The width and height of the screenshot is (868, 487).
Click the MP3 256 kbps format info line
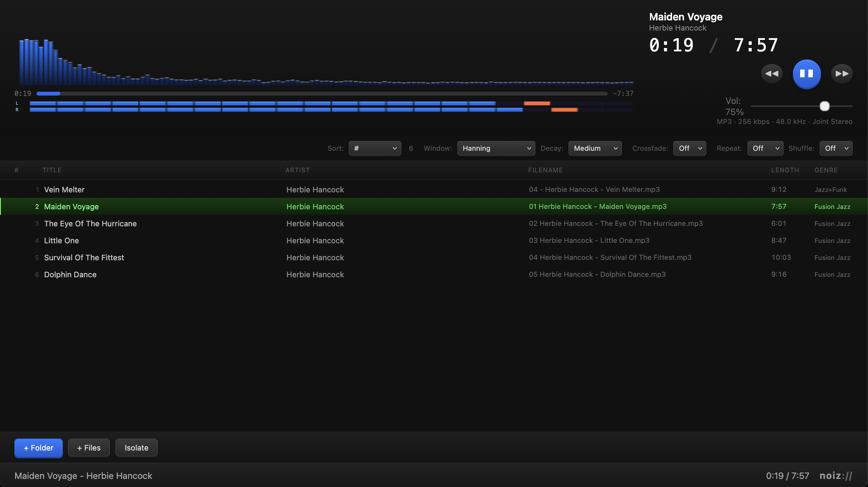(x=784, y=121)
